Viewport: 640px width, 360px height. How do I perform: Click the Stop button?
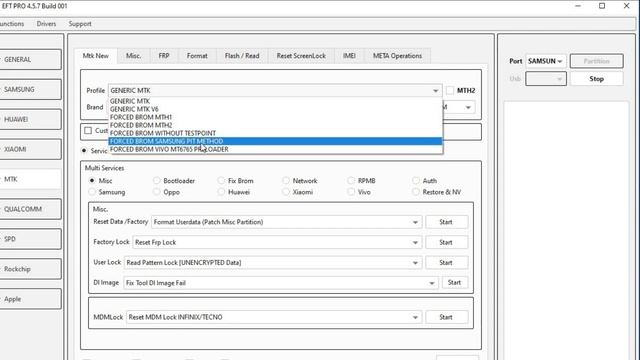pos(597,79)
